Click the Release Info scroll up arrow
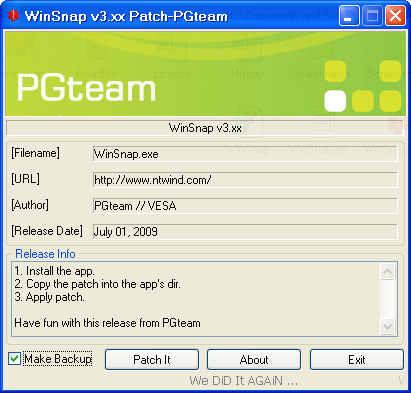411x393 pixels. 387,272
